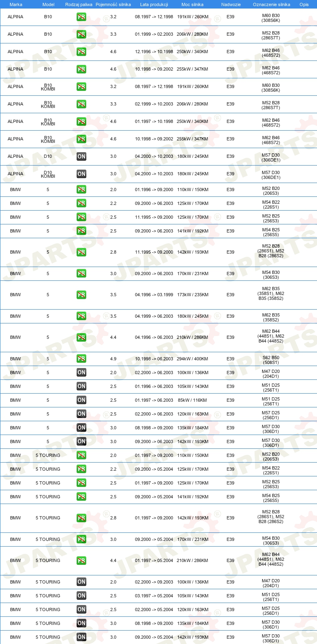
Task: Click ON icon in BMW 85kW / 116KM row
Action: point(81,400)
